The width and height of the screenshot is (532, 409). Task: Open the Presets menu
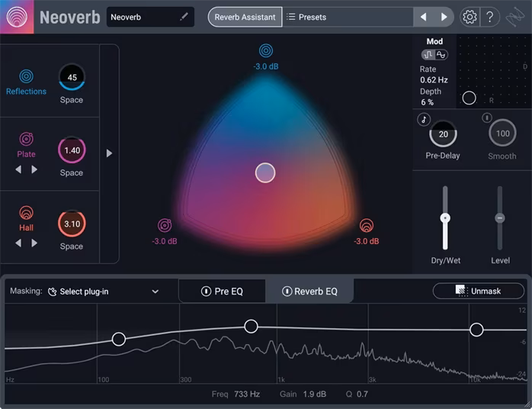pyautogui.click(x=348, y=17)
